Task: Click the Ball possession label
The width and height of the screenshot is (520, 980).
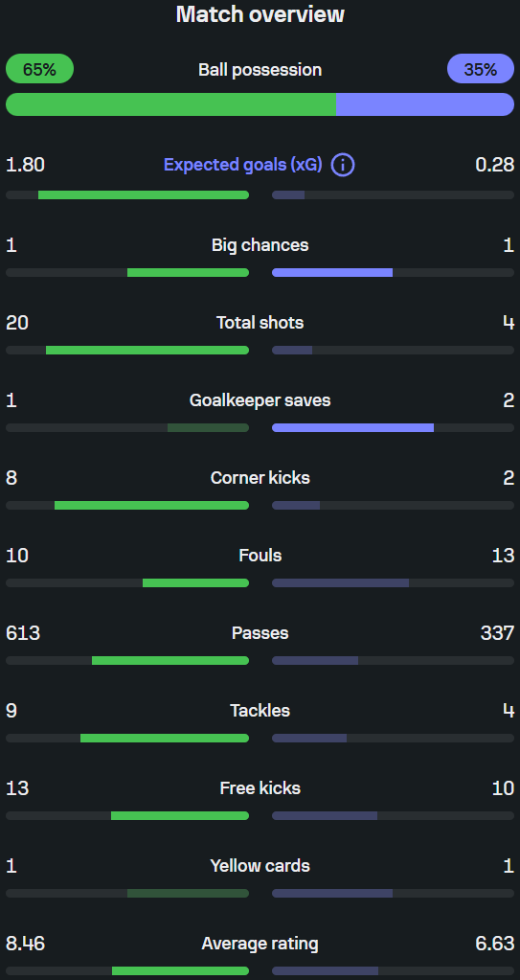Action: click(260, 69)
